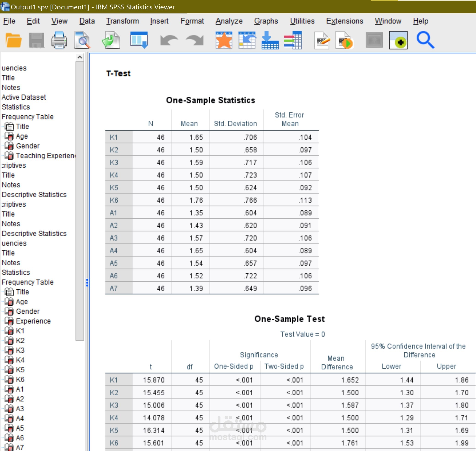Select the Gender item under Frequency Table
The height and width of the screenshot is (451, 476).
(x=28, y=146)
